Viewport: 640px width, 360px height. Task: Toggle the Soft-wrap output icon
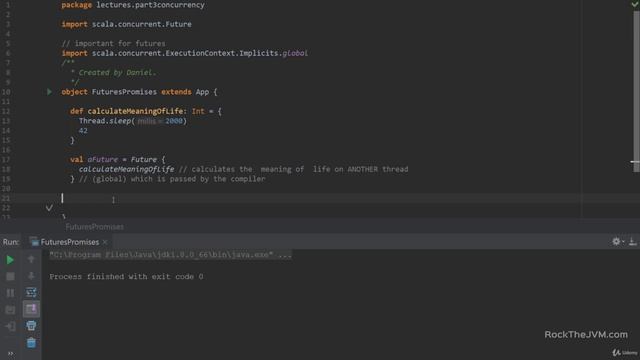tap(31, 292)
